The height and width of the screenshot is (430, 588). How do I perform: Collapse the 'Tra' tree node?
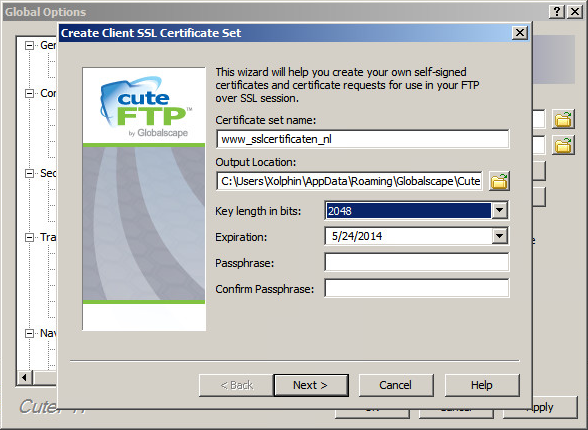[29, 237]
